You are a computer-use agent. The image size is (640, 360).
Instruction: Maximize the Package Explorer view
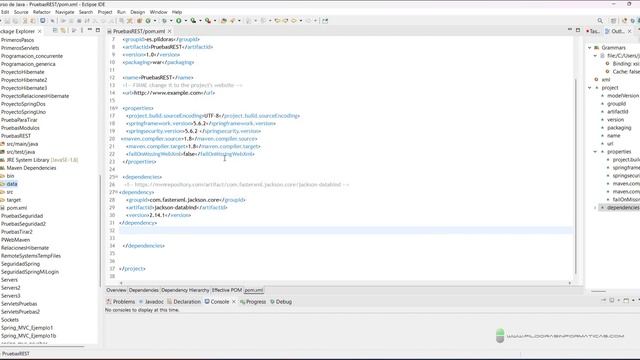[98, 30]
